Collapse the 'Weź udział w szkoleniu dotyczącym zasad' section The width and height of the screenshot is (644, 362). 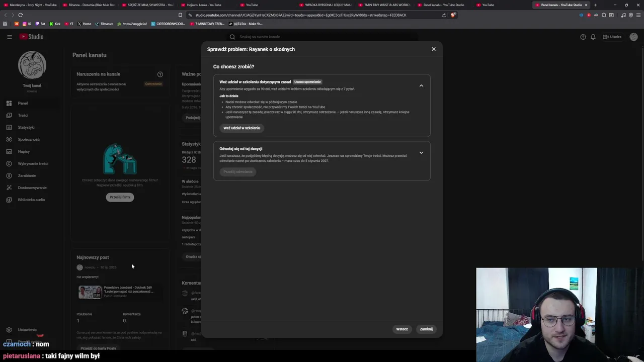tap(421, 85)
